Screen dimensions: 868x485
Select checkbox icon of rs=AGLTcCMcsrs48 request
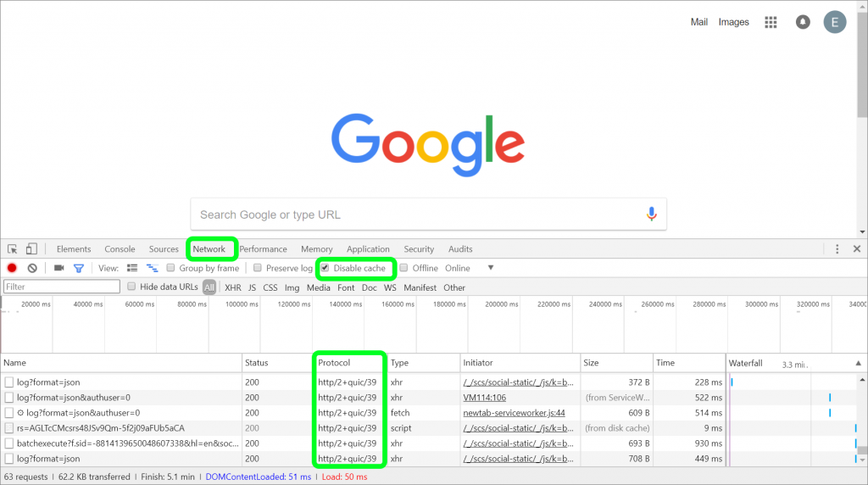pos(8,428)
